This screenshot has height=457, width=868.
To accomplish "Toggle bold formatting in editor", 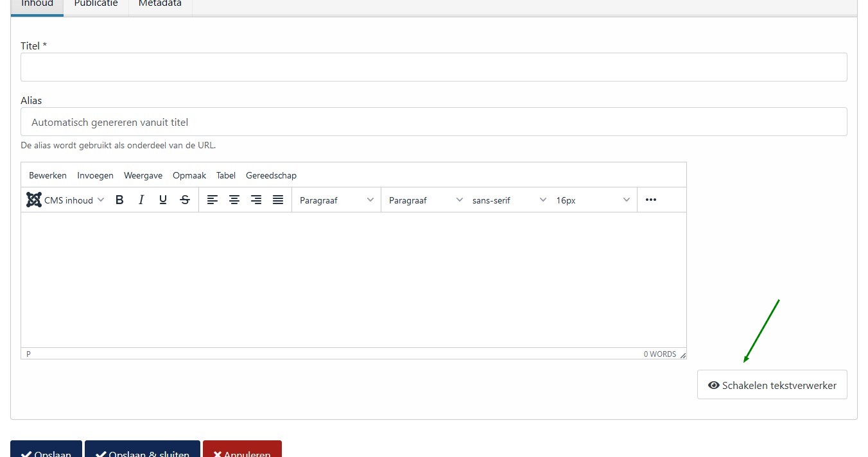I will tap(119, 200).
